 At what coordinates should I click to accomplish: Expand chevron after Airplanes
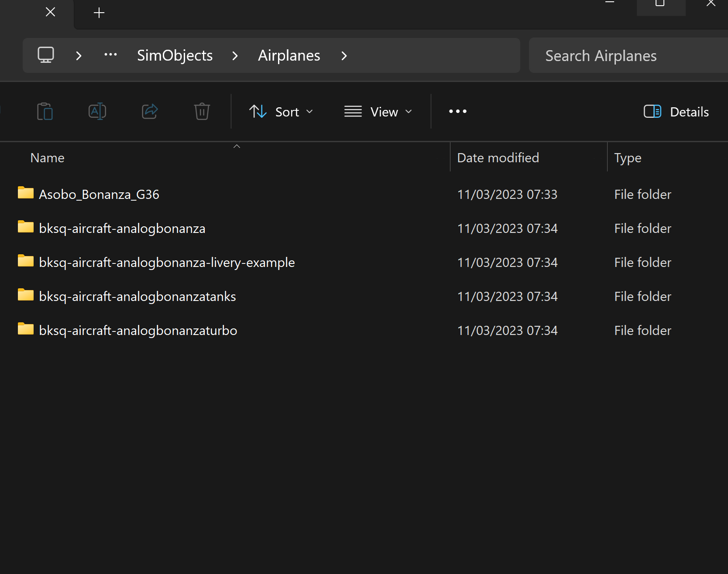(344, 56)
